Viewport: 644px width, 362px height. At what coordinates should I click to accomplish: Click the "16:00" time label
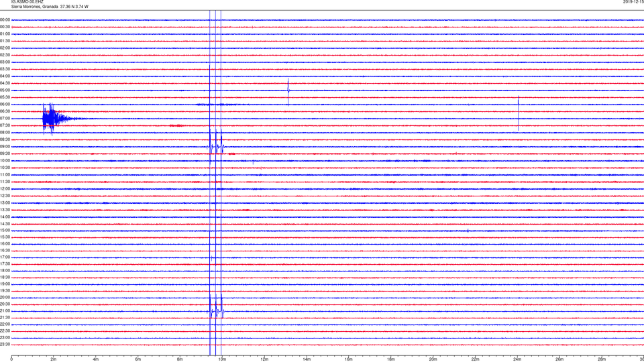pos(5,244)
